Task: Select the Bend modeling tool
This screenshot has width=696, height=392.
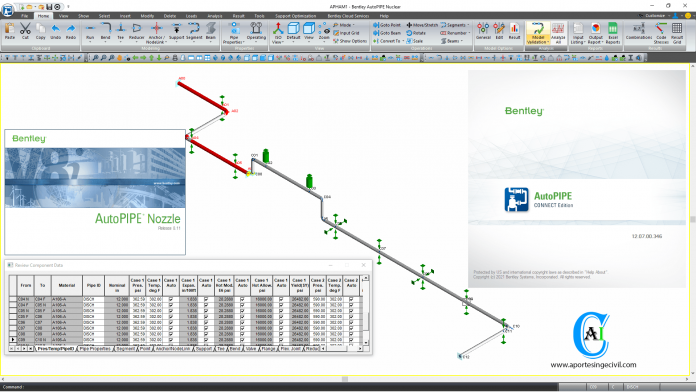Action: (105, 32)
